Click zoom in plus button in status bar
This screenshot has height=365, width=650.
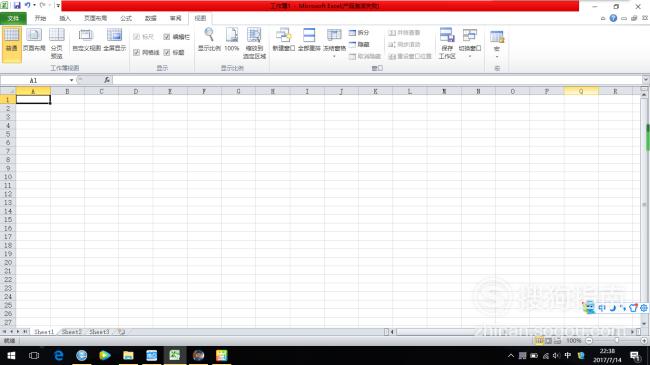pyautogui.click(x=644, y=341)
